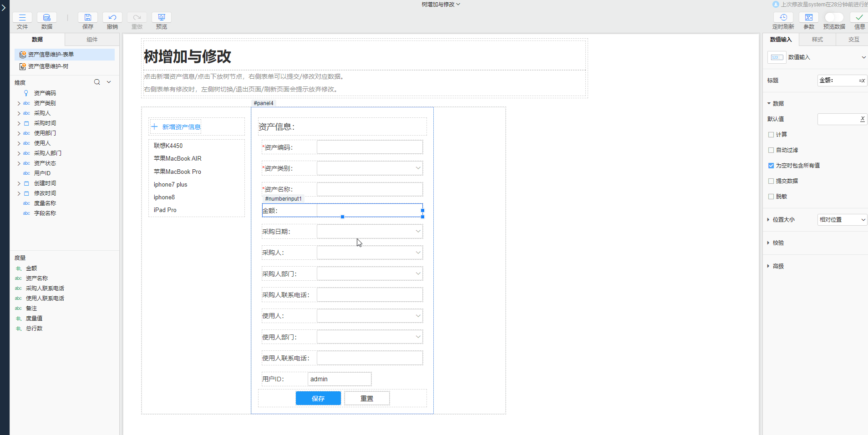Click the 参数 parameters icon
Viewport: 868px width, 435px height.
[808, 18]
